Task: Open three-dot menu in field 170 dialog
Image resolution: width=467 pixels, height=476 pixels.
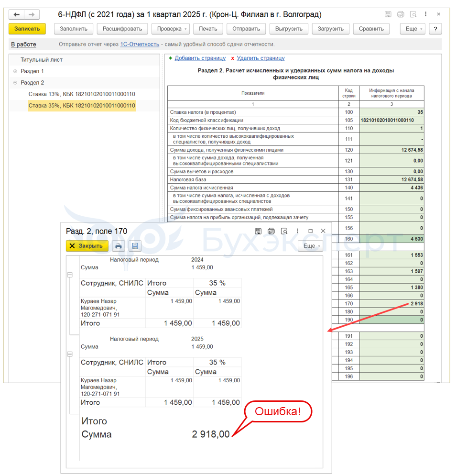Action: pyautogui.click(x=297, y=232)
